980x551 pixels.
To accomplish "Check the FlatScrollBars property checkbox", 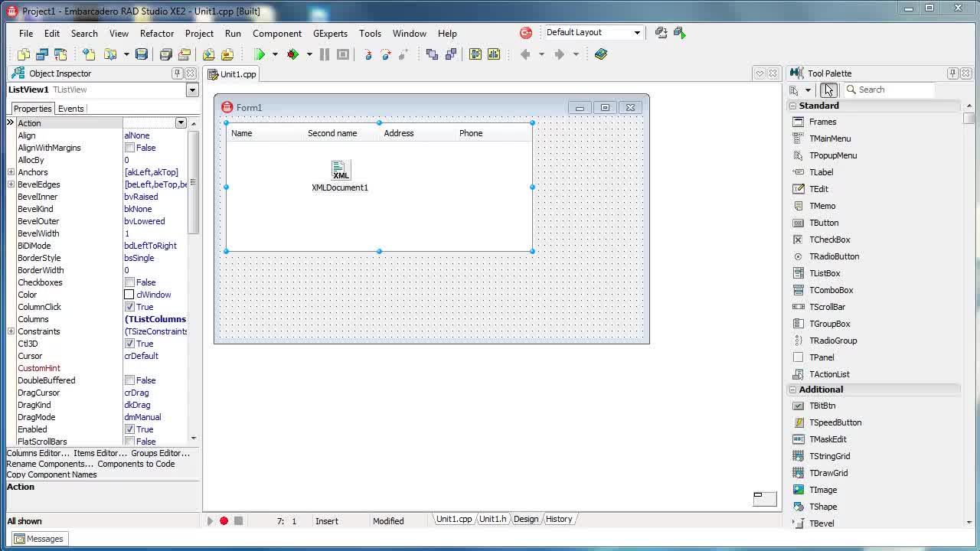I will 129,442.
